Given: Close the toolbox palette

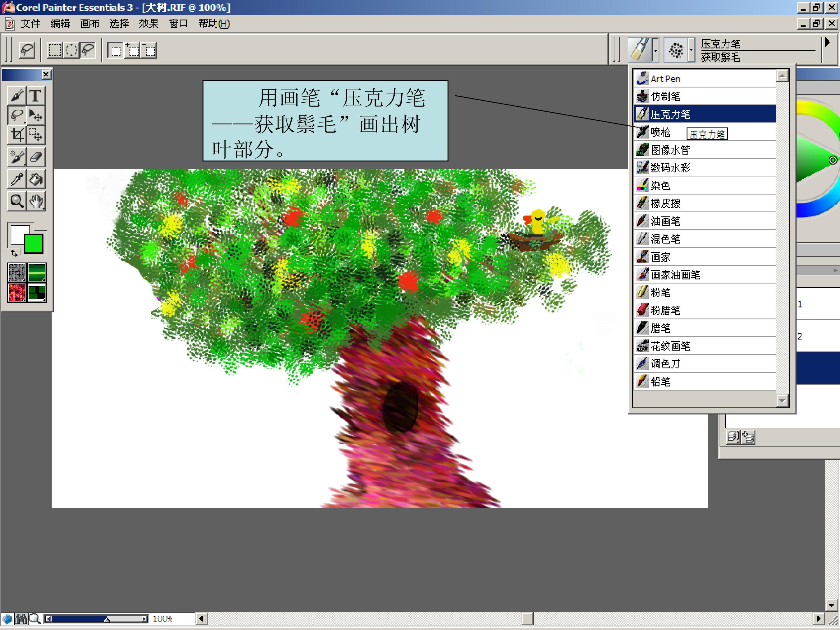Looking at the screenshot, I should pyautogui.click(x=46, y=74).
